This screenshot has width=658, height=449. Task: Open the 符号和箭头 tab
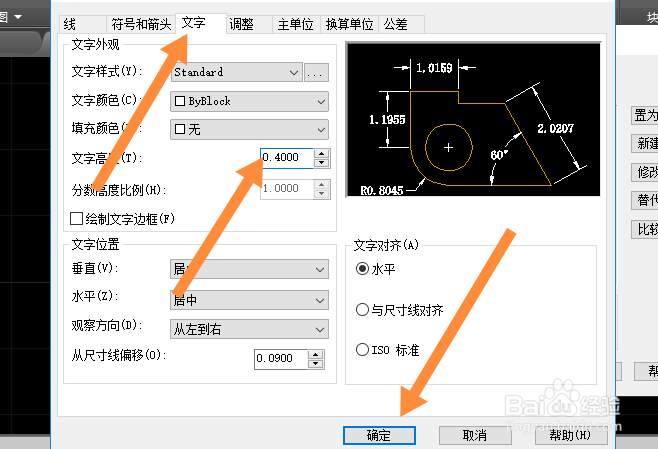(141, 24)
